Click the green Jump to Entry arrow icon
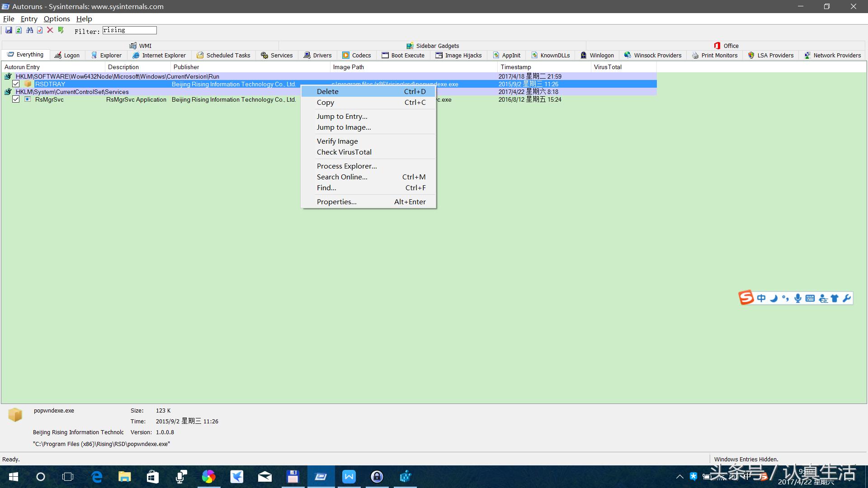The image size is (868, 488). (x=61, y=30)
